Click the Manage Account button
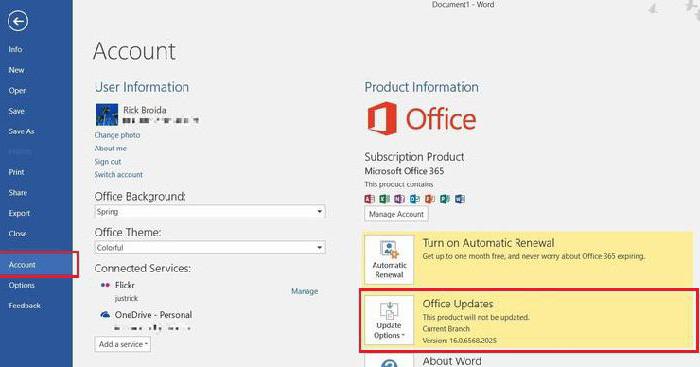The image size is (700, 367). [x=396, y=214]
